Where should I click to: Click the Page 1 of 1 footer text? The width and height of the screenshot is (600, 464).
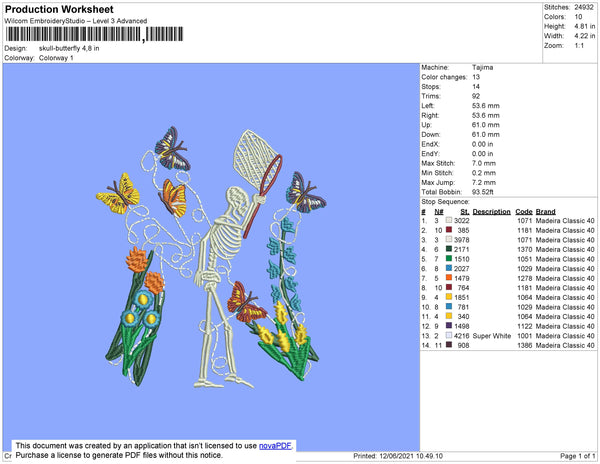tap(577, 456)
